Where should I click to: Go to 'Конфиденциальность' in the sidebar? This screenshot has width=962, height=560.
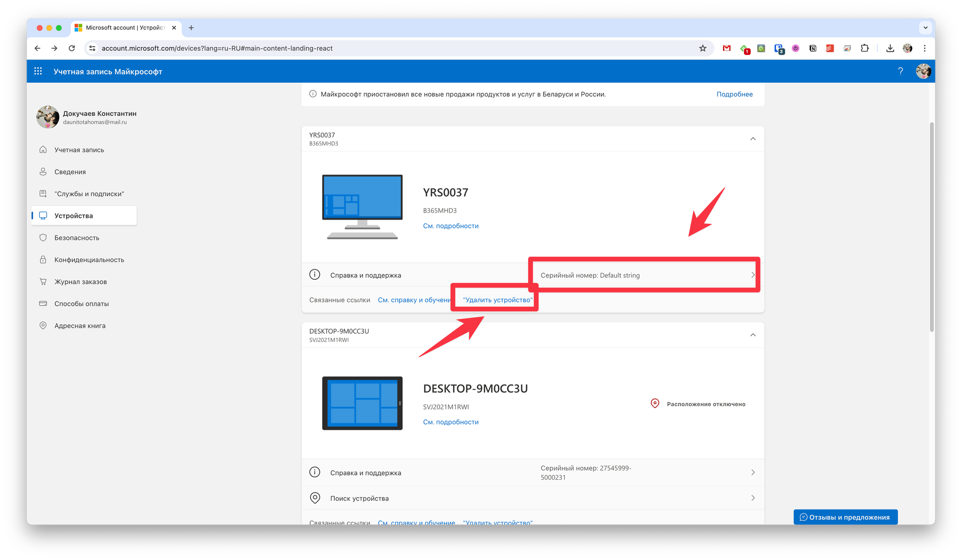click(x=89, y=260)
